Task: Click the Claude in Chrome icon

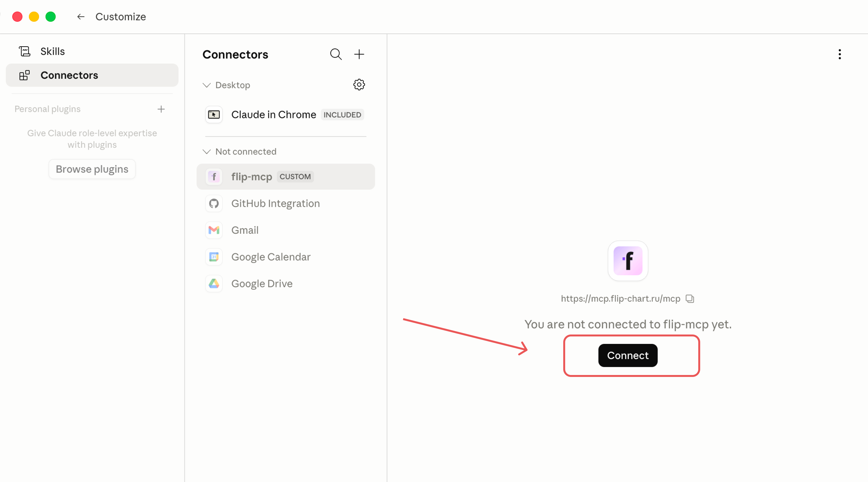Action: tap(214, 114)
